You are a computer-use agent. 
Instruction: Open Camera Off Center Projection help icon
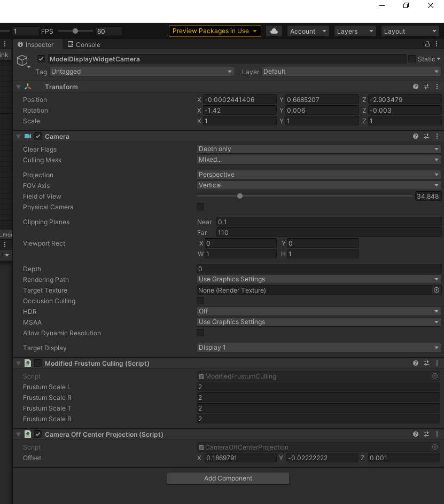(416, 435)
